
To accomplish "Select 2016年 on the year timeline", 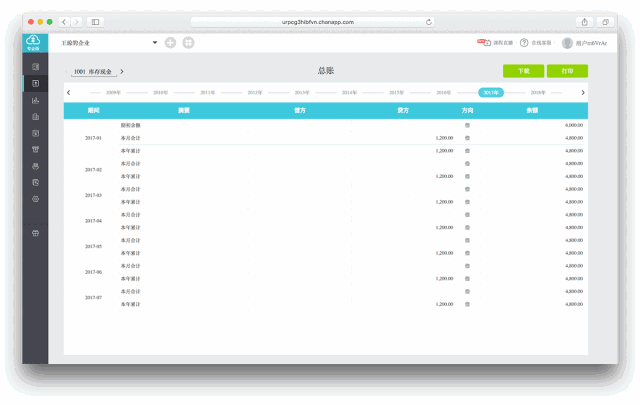I will pos(443,92).
